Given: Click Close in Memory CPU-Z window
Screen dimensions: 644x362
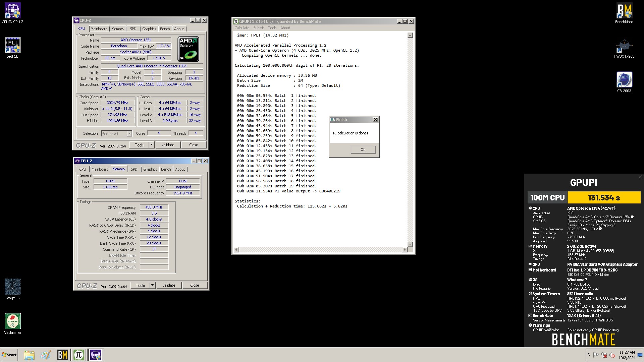Looking at the screenshot, I should pyautogui.click(x=195, y=285).
